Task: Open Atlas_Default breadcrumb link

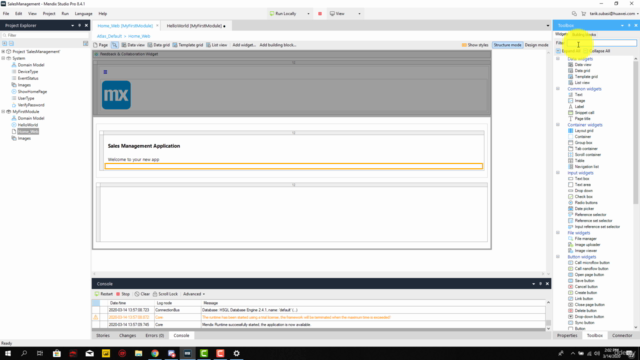Action: (109, 36)
